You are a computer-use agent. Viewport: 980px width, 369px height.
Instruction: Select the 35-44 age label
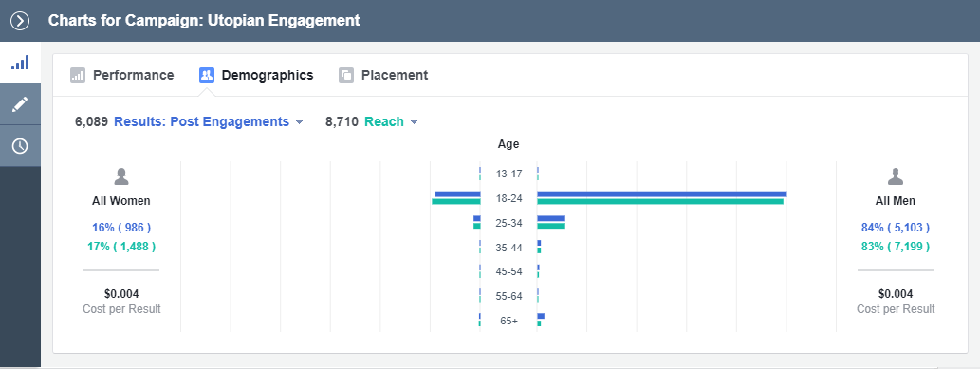coord(508,248)
